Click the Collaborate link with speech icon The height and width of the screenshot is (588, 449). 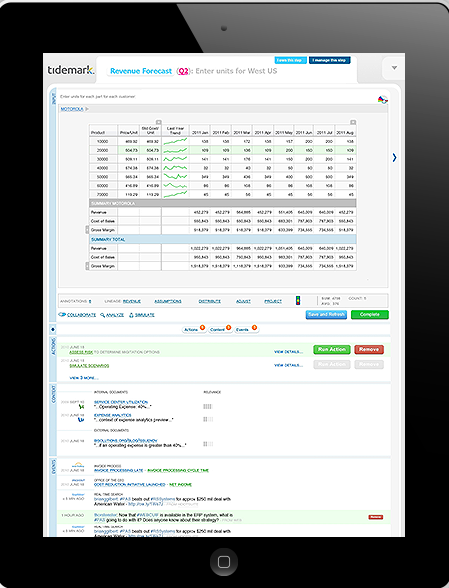[77, 315]
